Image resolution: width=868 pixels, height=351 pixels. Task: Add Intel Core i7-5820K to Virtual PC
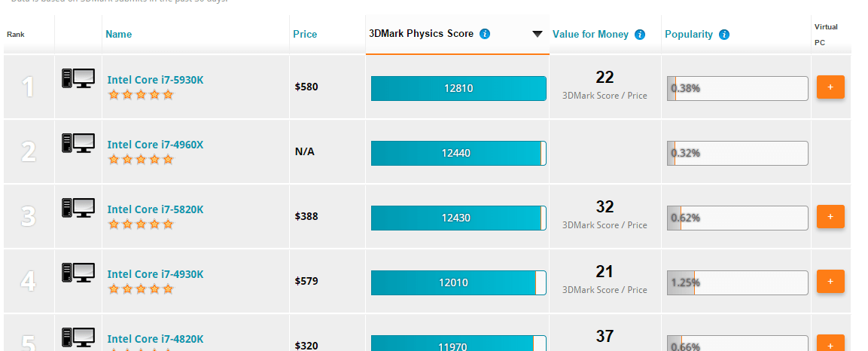830,216
